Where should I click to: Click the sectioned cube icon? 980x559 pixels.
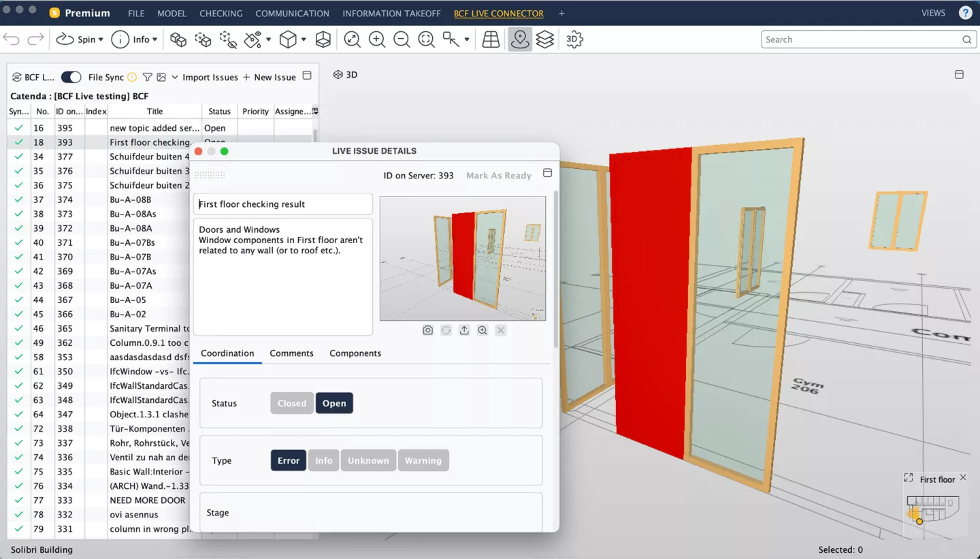click(323, 39)
